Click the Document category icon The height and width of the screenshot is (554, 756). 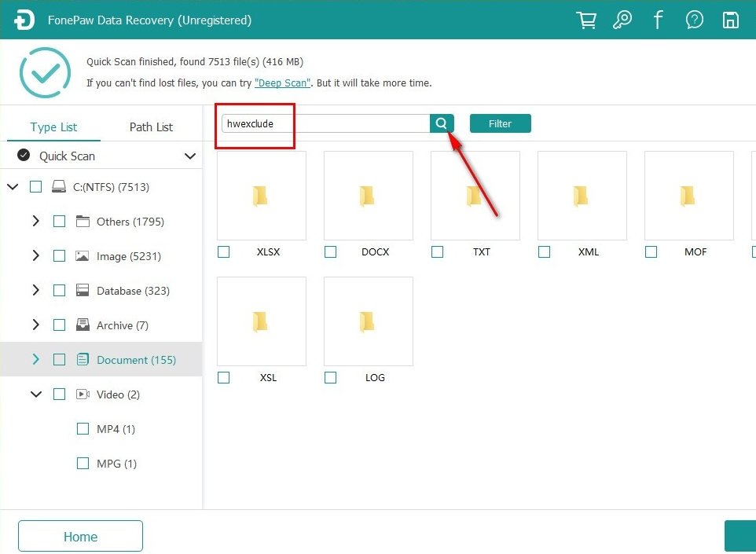[83, 359]
